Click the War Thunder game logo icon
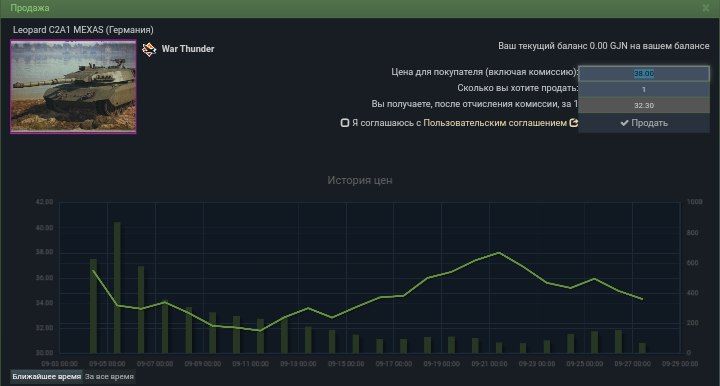 [x=149, y=49]
